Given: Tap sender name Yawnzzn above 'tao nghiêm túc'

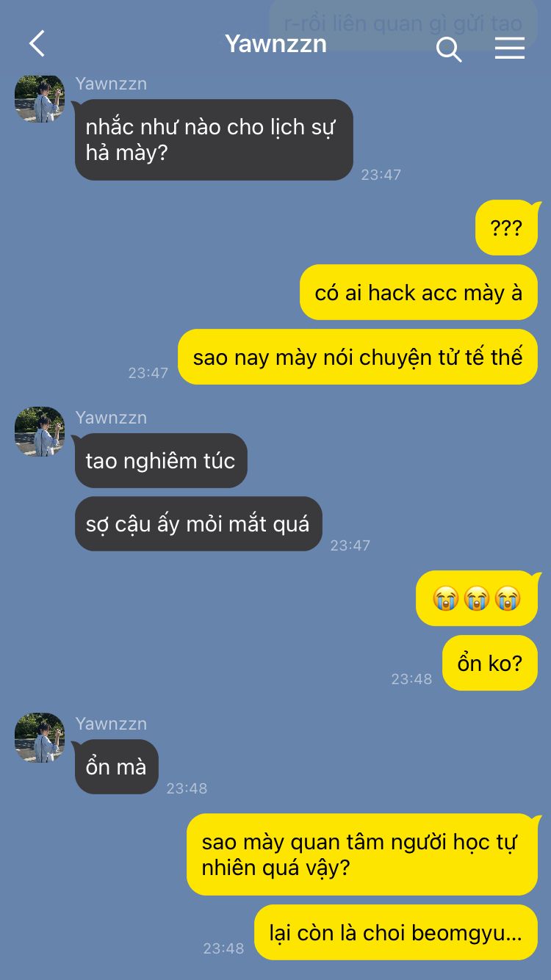Looking at the screenshot, I should (x=111, y=417).
